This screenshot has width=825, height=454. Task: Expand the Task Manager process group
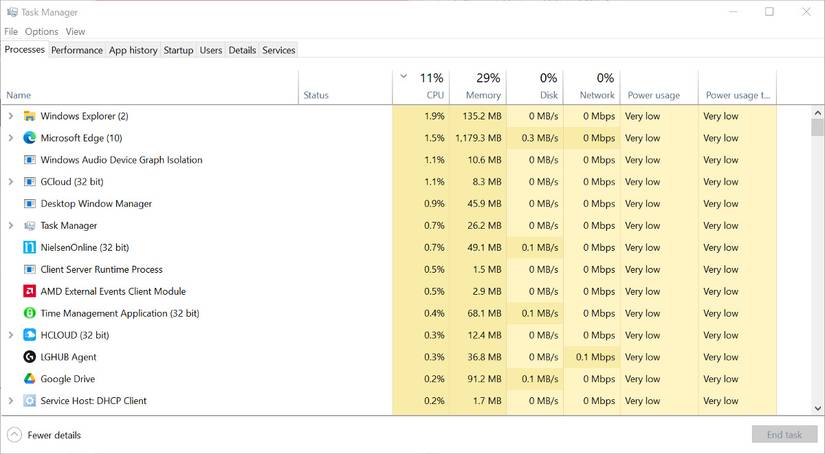(x=11, y=225)
